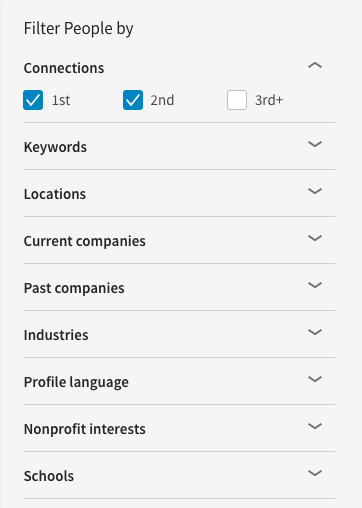Image resolution: width=362 pixels, height=508 pixels.
Task: Uncheck the 2nd connections checkbox
Action: coord(133,100)
